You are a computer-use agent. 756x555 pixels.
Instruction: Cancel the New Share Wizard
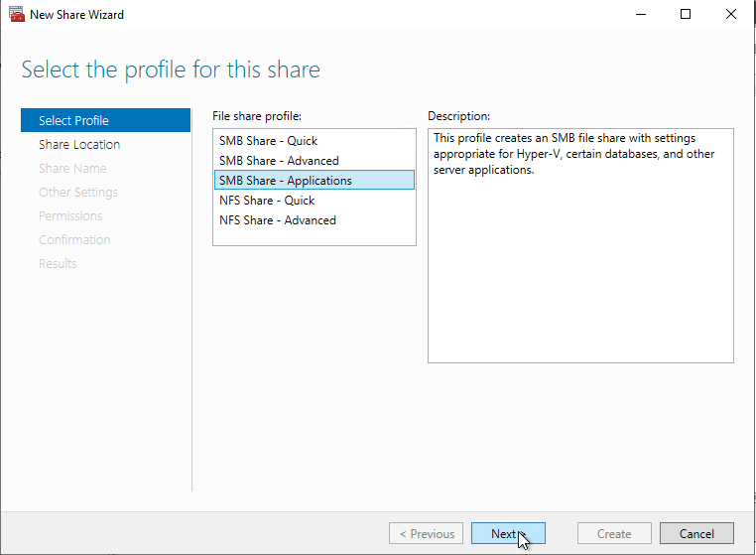[696, 533]
